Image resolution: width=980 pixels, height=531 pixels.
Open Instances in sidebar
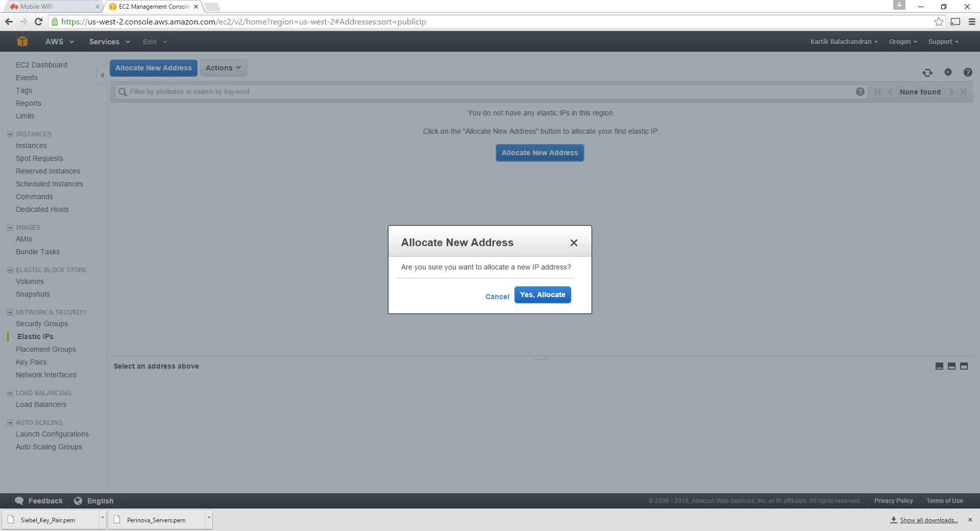click(x=31, y=146)
